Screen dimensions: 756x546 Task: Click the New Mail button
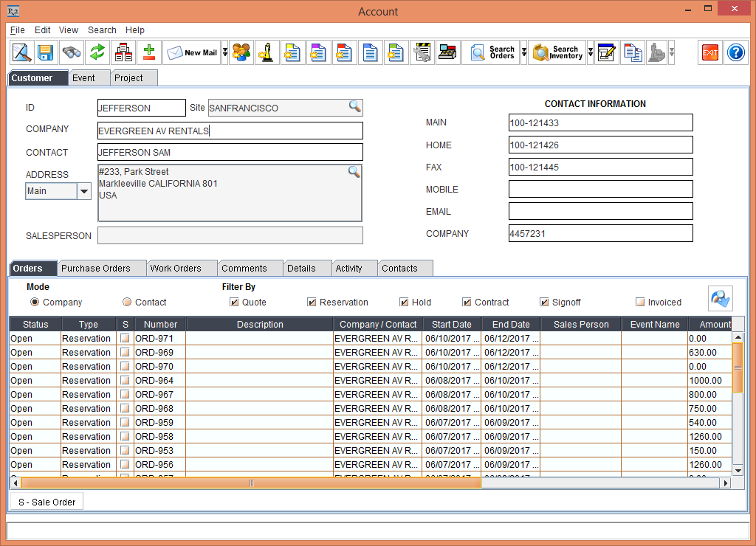pos(192,53)
